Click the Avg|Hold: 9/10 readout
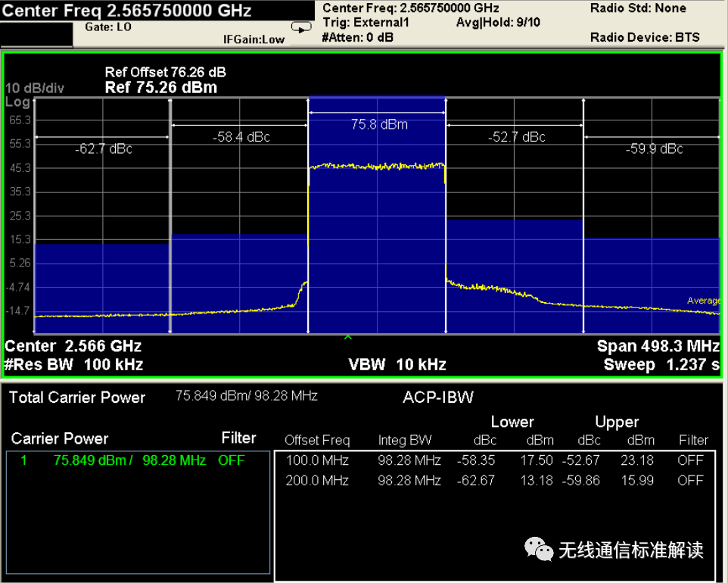Viewport: 728px width, 583px height. [x=498, y=23]
